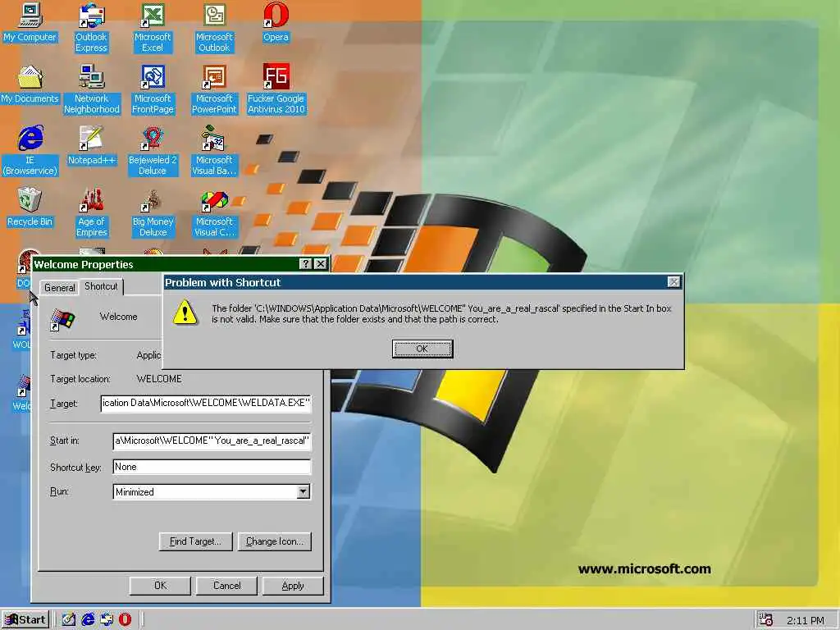The image size is (840, 630).
Task: Open My Computer desktop icon
Action: point(30,22)
